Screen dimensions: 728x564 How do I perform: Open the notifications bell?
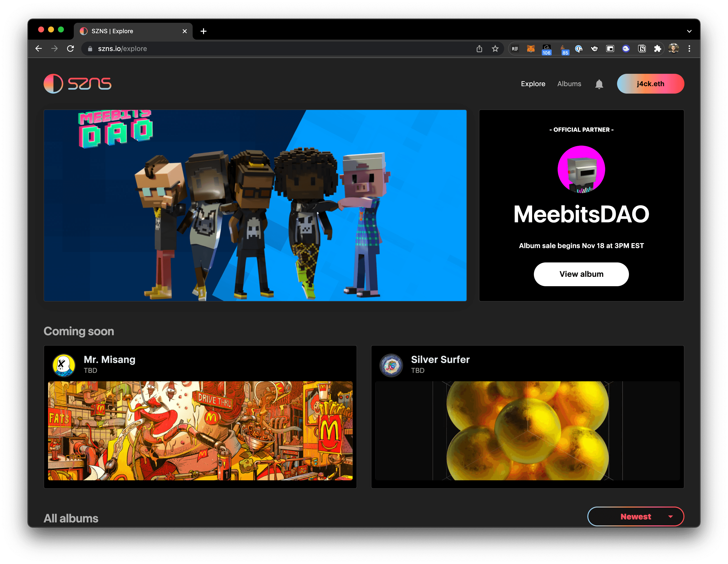599,84
